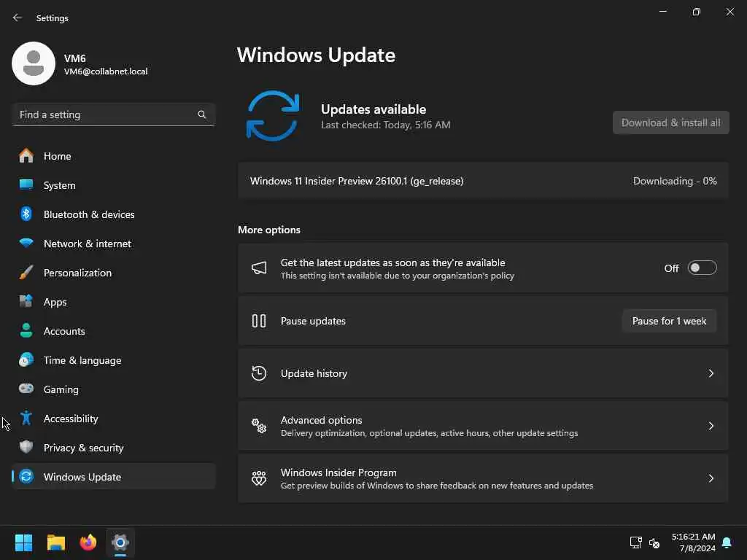Screen dimensions: 747x560
Task: Click Pause for 1 week button
Action: point(669,321)
